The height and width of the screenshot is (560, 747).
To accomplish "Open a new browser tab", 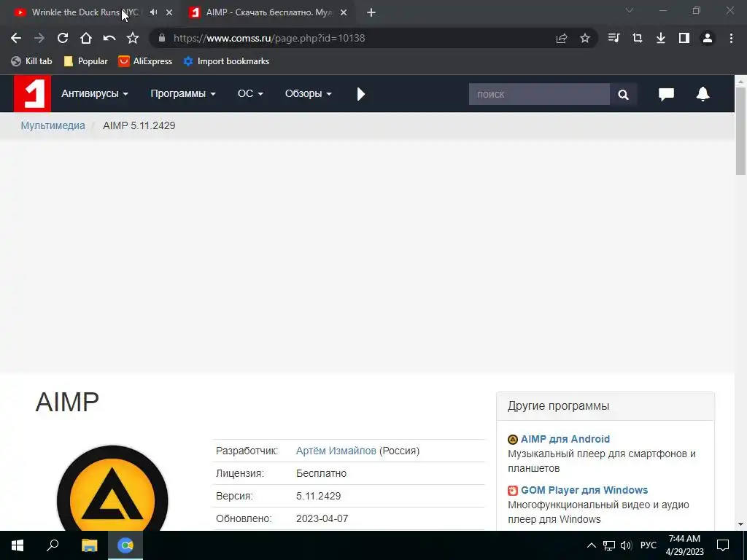I will [x=371, y=12].
